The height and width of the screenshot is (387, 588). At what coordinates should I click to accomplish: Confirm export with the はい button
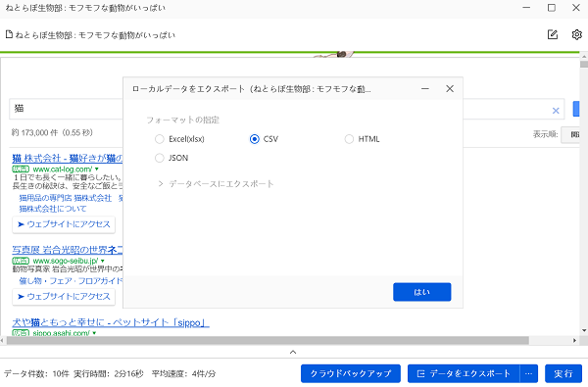421,292
